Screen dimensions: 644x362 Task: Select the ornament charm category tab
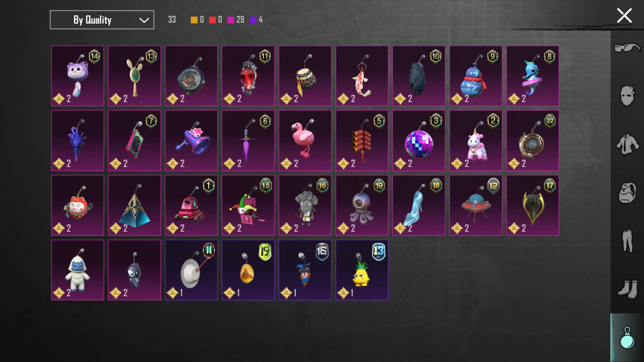click(627, 338)
